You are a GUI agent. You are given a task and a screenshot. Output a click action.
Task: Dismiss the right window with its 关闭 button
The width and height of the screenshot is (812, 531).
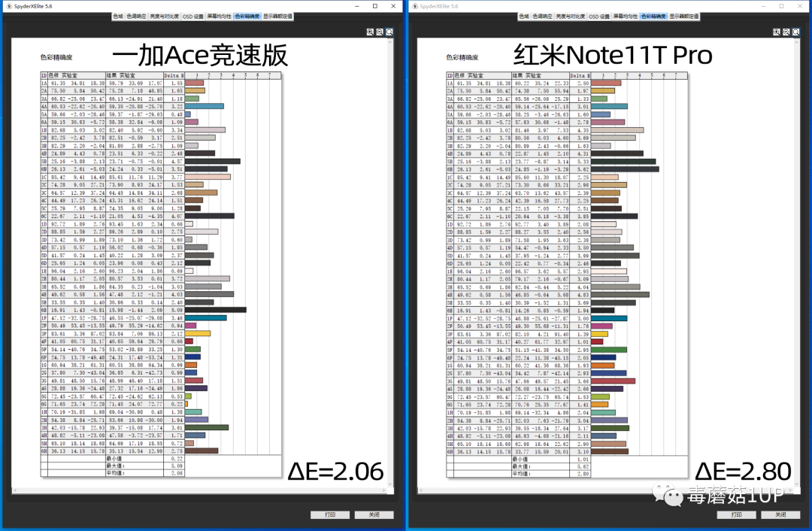[x=780, y=515]
